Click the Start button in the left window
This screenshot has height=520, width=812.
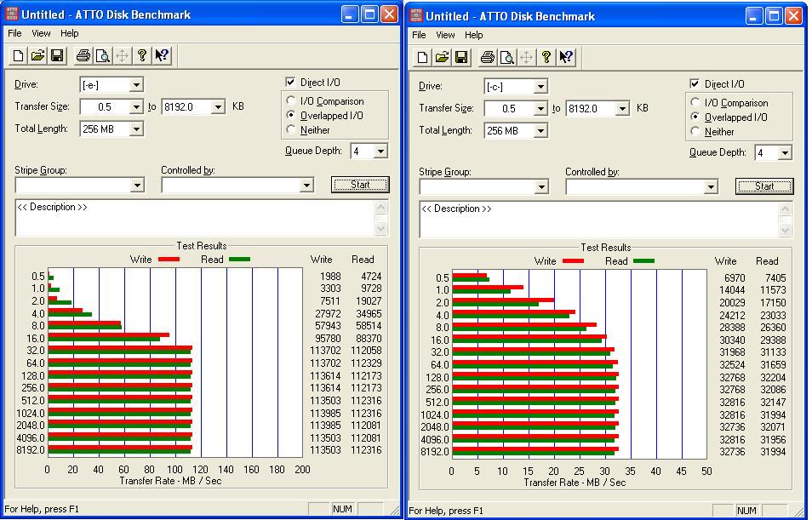360,185
